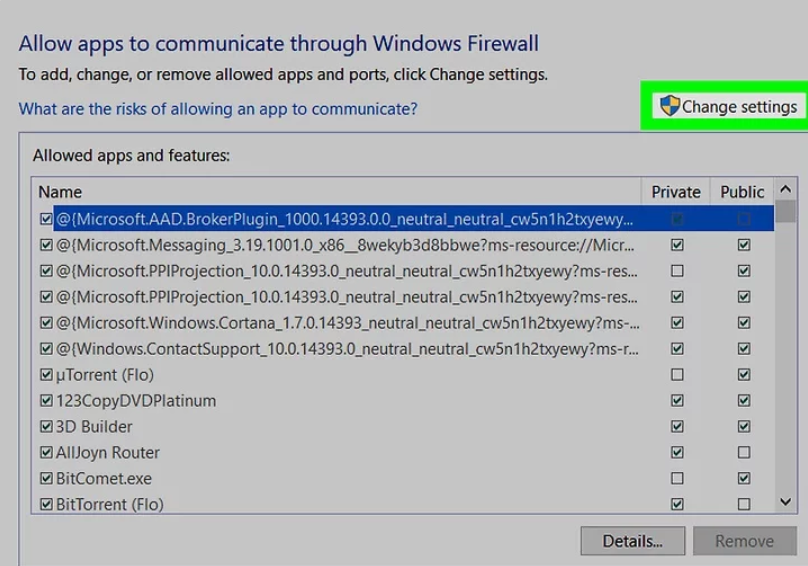Disable Public for 123CopyDVDPlatinum
Viewport: 808px width, 566px height.
(x=744, y=401)
